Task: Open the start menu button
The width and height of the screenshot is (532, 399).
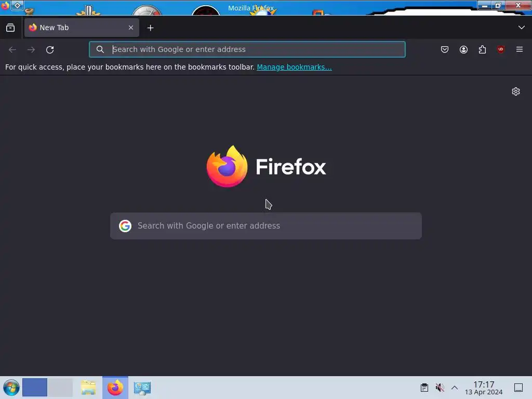Action: (x=11, y=388)
